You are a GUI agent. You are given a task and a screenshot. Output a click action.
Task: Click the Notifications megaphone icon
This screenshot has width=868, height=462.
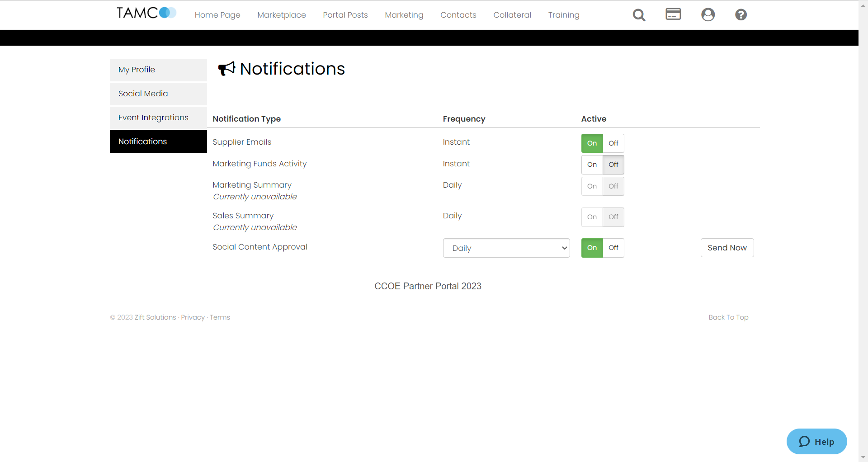[227, 69]
